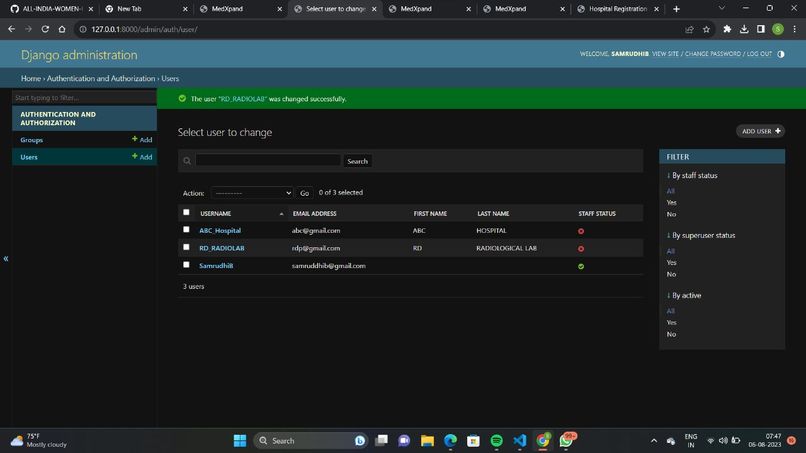Image resolution: width=806 pixels, height=453 pixels.
Task: Sort by the Username column arrow
Action: point(281,214)
